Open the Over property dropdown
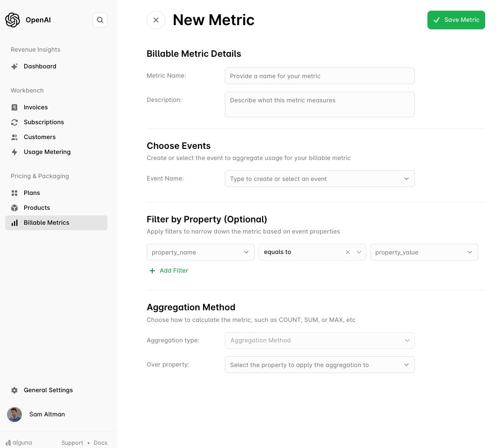This screenshot has height=448, width=501. [x=319, y=365]
